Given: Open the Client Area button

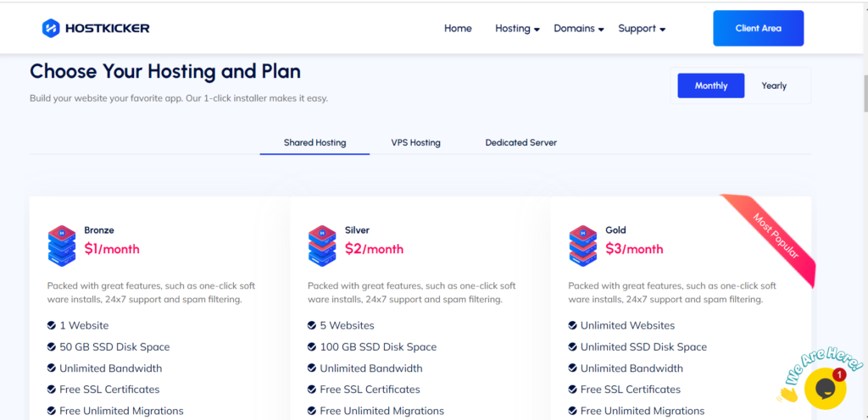Looking at the screenshot, I should [758, 28].
